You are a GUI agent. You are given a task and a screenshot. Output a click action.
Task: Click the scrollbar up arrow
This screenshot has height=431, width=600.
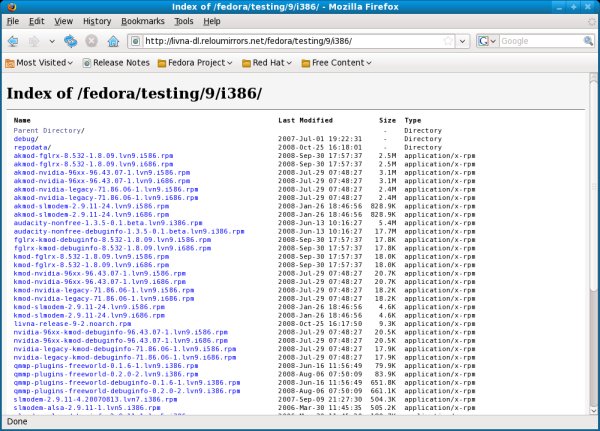pos(593,77)
